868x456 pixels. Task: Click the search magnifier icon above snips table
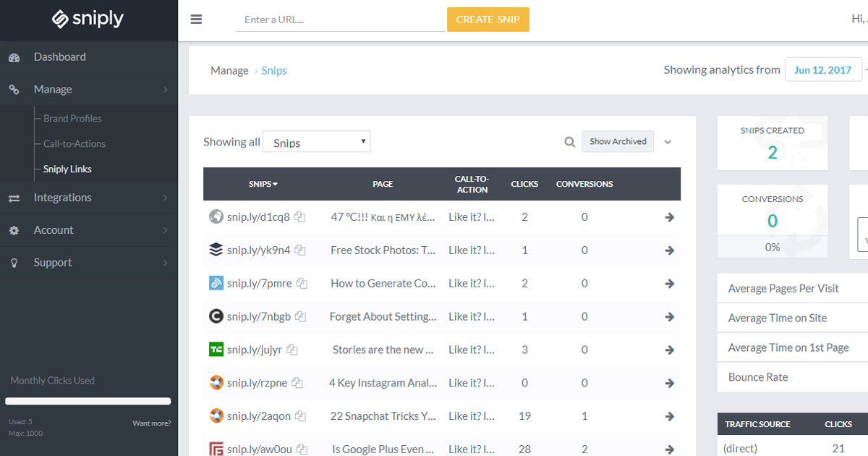[x=570, y=142]
